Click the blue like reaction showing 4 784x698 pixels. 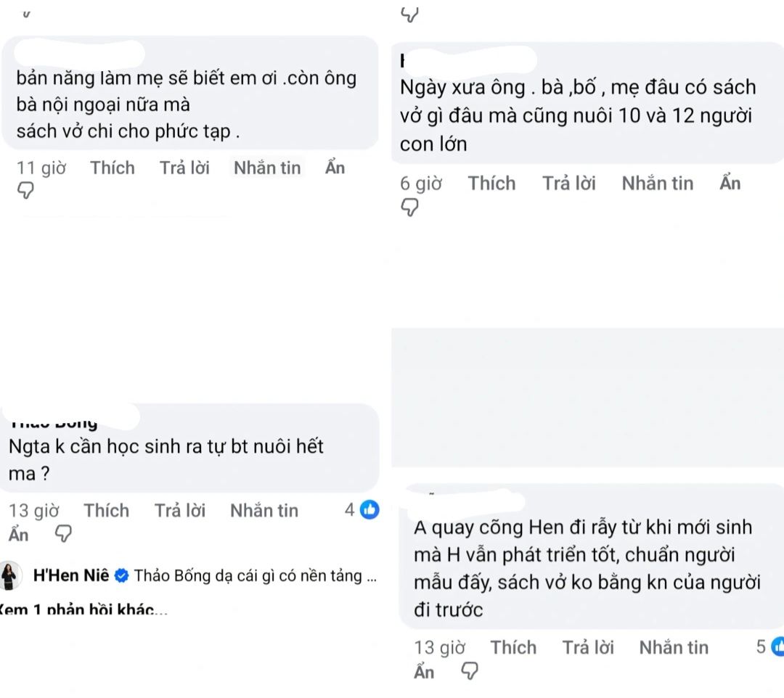(369, 510)
